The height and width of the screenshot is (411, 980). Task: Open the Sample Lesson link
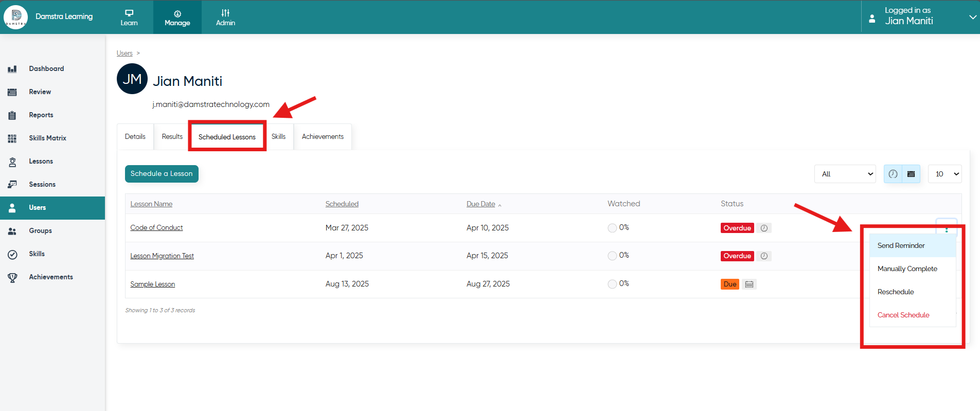(x=153, y=284)
